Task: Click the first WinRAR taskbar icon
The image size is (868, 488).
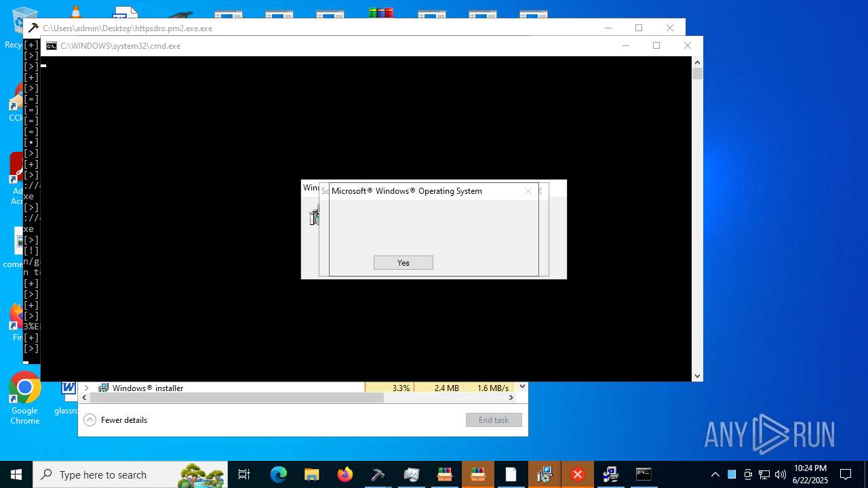Action: [444, 474]
